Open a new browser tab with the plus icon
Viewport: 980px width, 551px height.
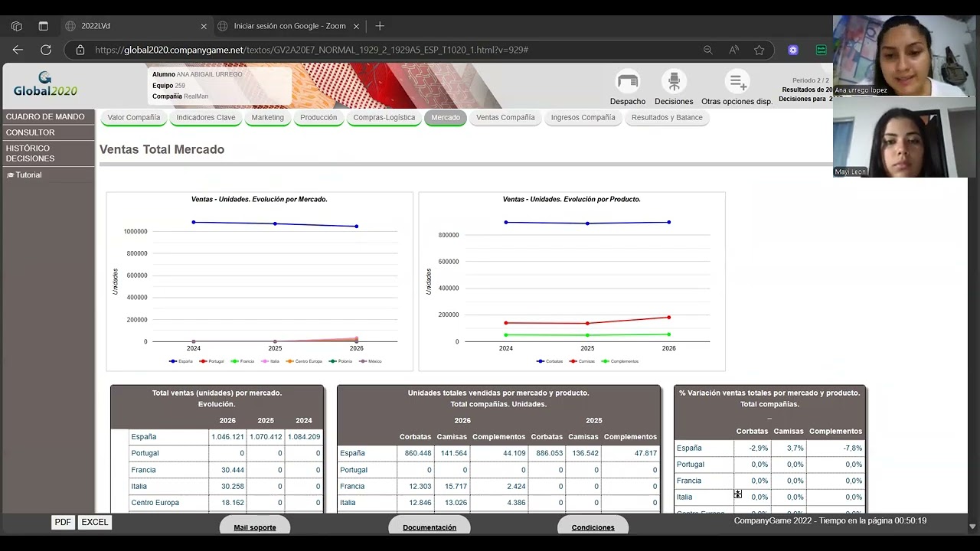pyautogui.click(x=380, y=26)
